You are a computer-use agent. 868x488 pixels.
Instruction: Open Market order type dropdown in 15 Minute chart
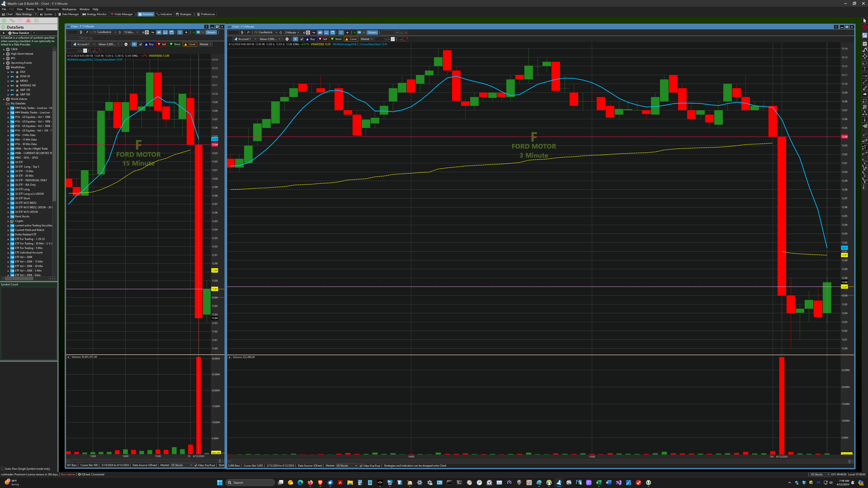tap(206, 44)
